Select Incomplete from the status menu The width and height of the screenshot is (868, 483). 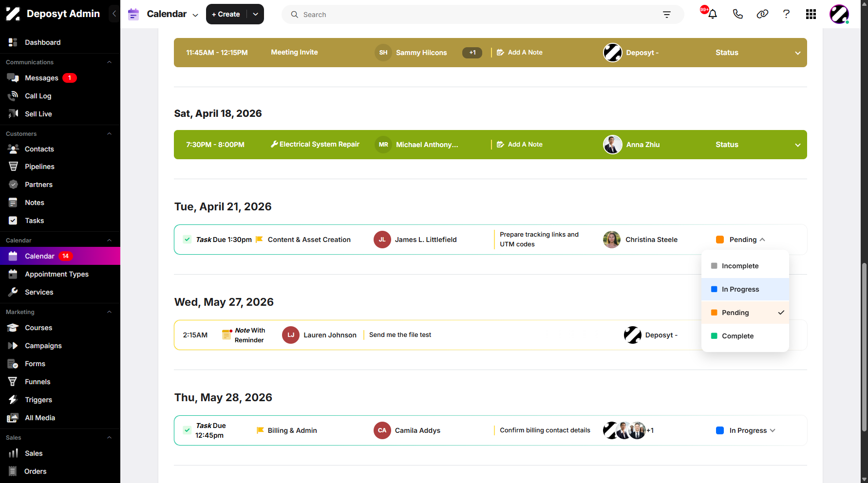point(745,266)
